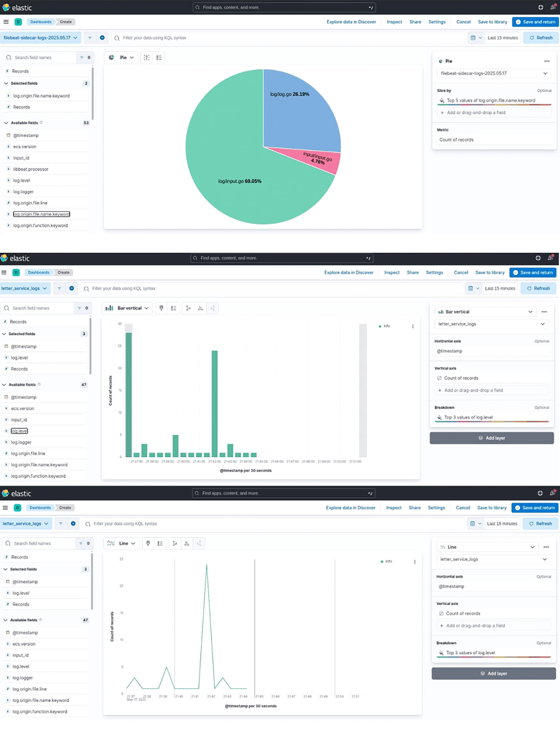Open the hamburger menu in the Pie editor
The height and width of the screenshot is (740, 560).
point(6,22)
